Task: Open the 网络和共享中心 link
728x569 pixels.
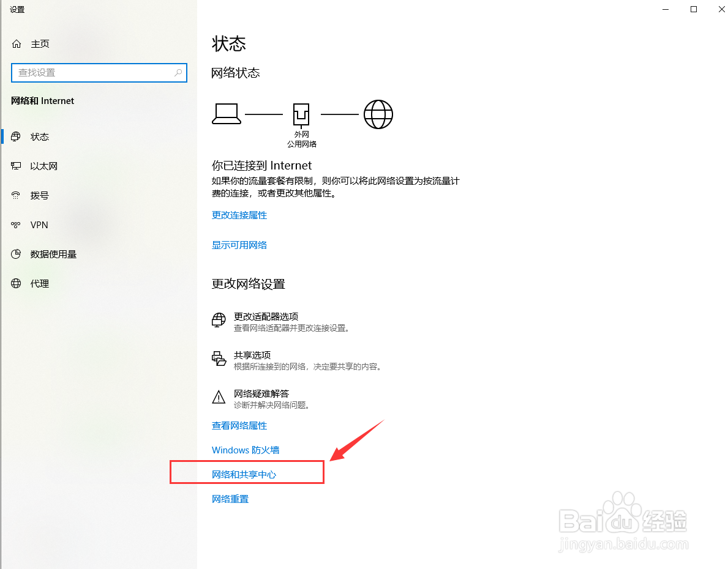Action: pos(244,475)
